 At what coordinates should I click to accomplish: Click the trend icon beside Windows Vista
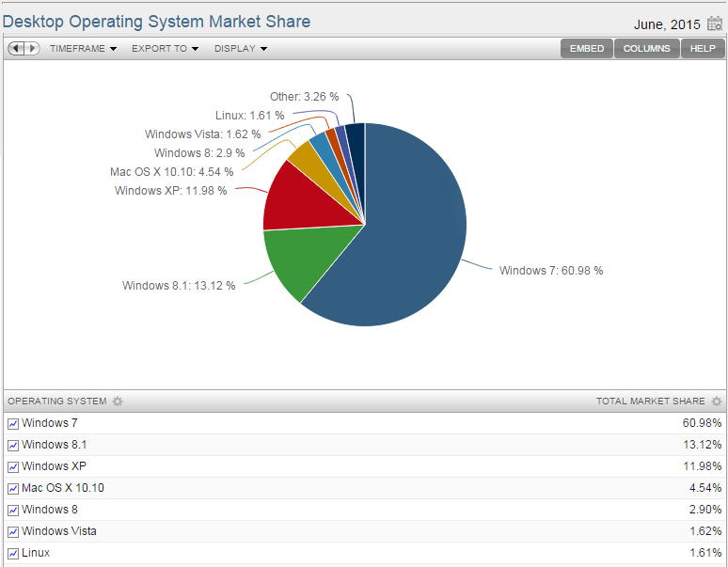[x=13, y=532]
